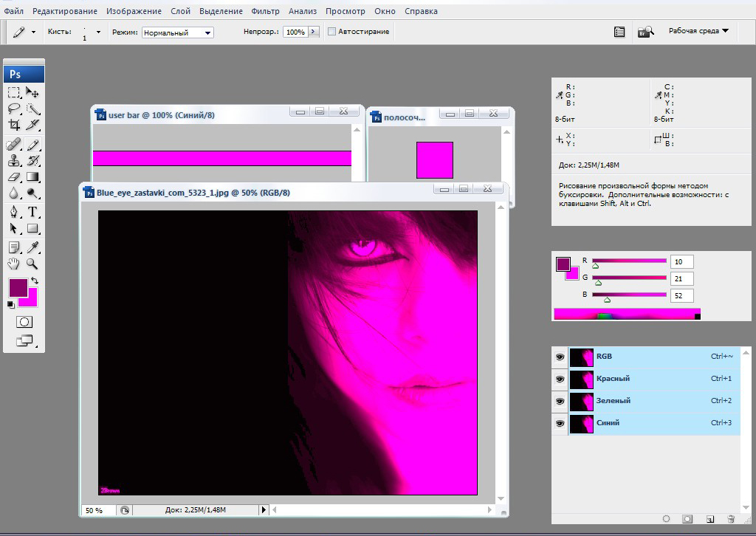This screenshot has height=536, width=756.
Task: Select the Zoom magnifier tool
Action: coord(33,264)
